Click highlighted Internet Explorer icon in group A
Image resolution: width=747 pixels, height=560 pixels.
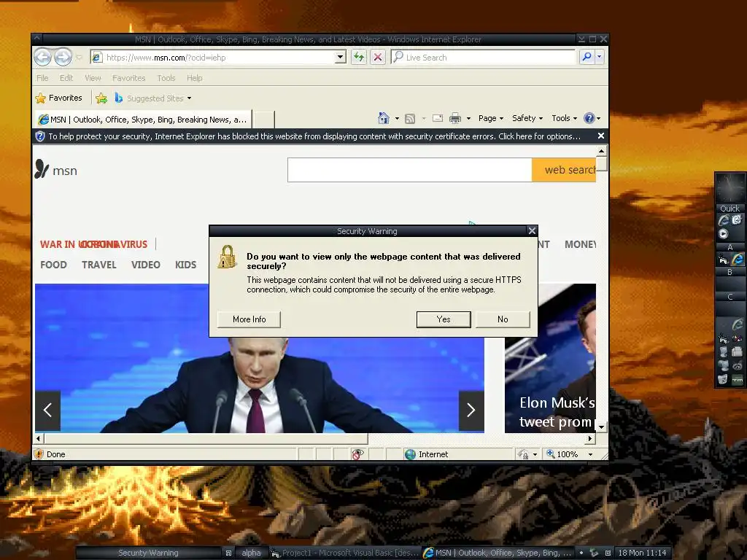pos(738,260)
